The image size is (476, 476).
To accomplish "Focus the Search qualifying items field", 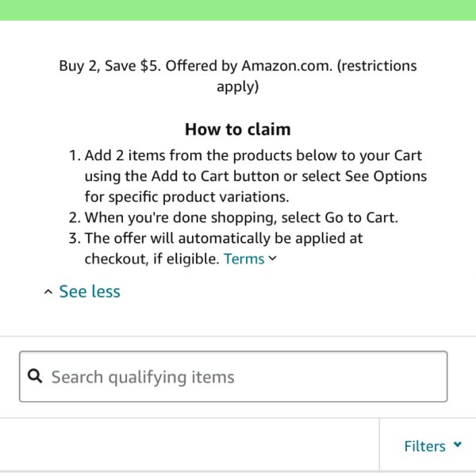I will tap(233, 376).
